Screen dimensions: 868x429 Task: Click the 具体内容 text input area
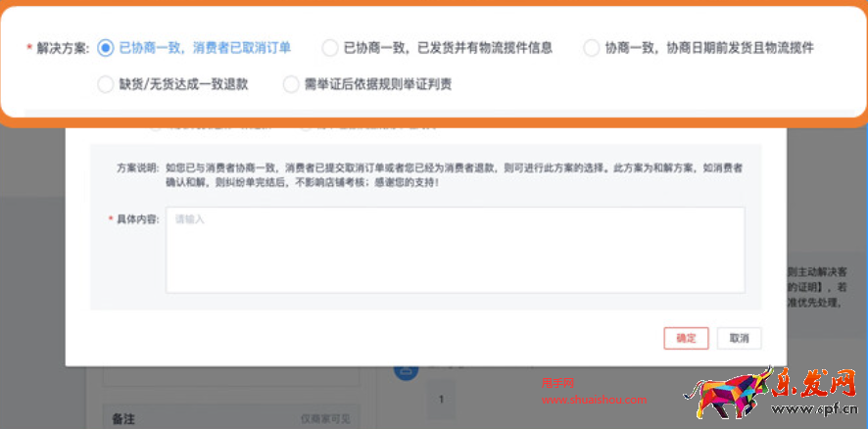pyautogui.click(x=455, y=250)
